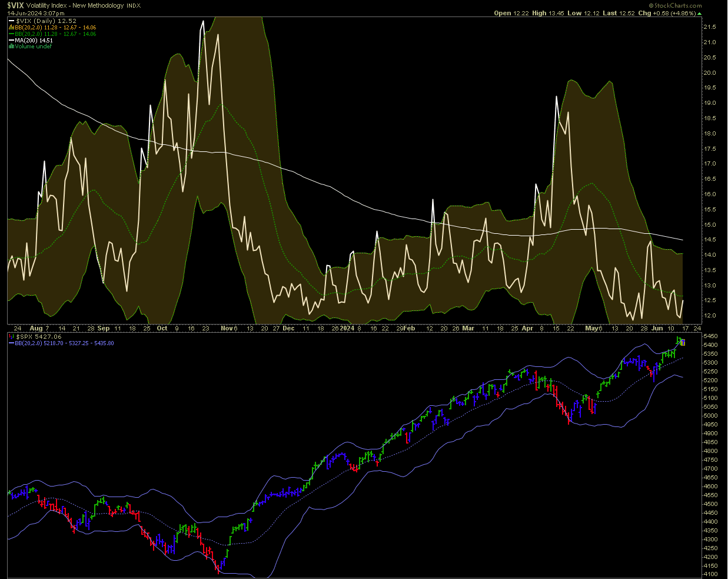Click the Sep label on the date axis

pyautogui.click(x=104, y=328)
